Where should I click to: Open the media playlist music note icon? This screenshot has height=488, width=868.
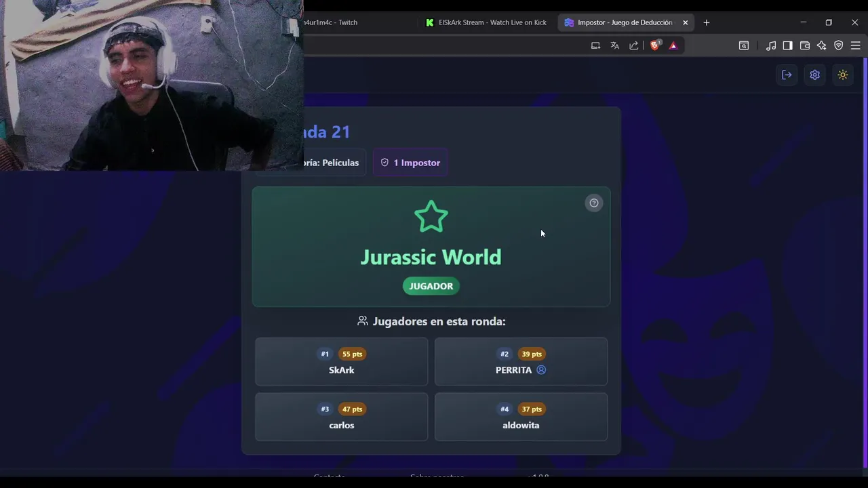point(771,45)
